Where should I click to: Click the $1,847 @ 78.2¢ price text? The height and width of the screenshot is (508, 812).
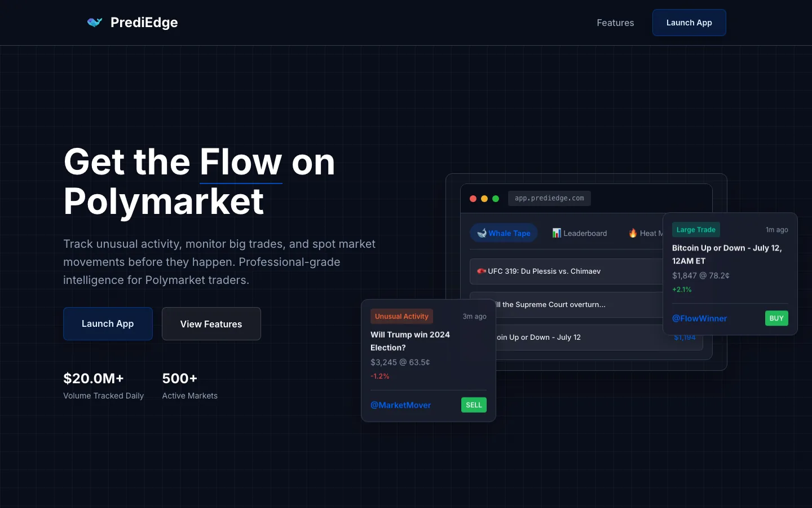pyautogui.click(x=700, y=275)
